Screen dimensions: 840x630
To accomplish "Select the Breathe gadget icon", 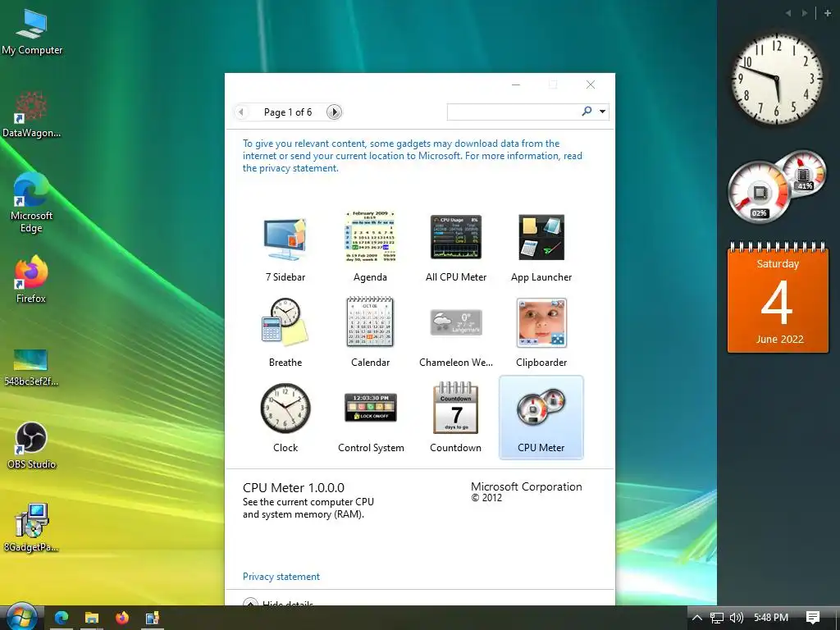I will point(285,322).
